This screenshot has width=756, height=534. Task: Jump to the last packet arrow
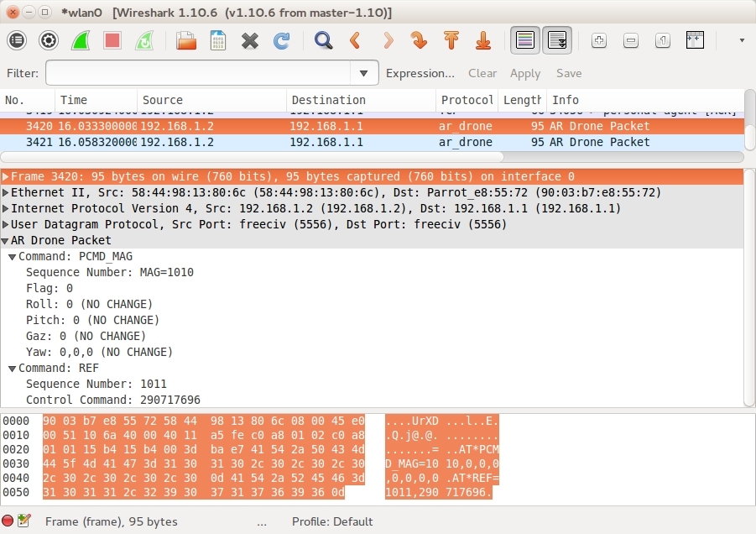(483, 40)
